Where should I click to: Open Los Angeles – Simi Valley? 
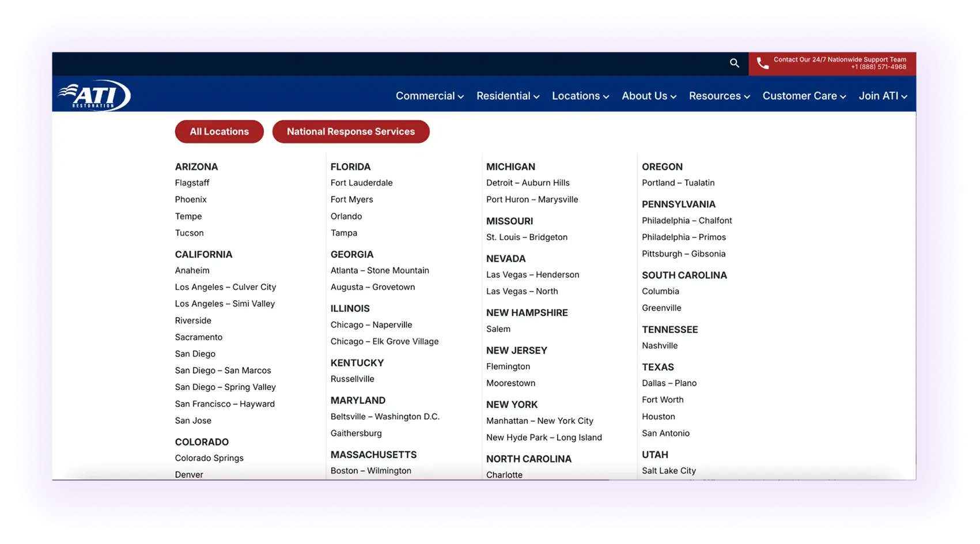tap(225, 304)
